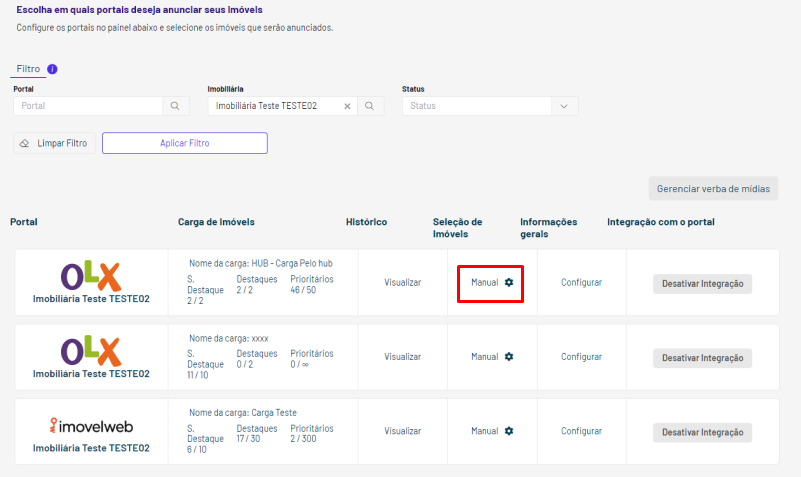Click the OLX logo in the xxxx carga row

[91, 350]
